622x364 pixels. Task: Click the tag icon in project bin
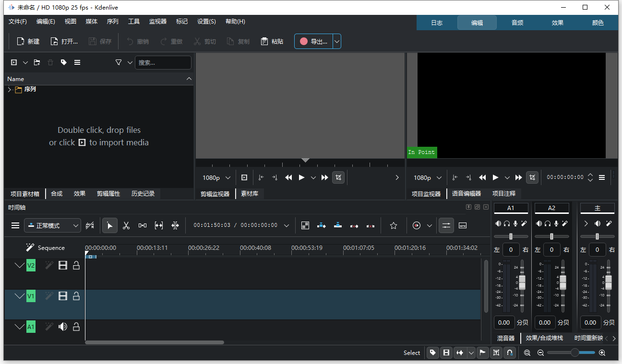pyautogui.click(x=64, y=62)
